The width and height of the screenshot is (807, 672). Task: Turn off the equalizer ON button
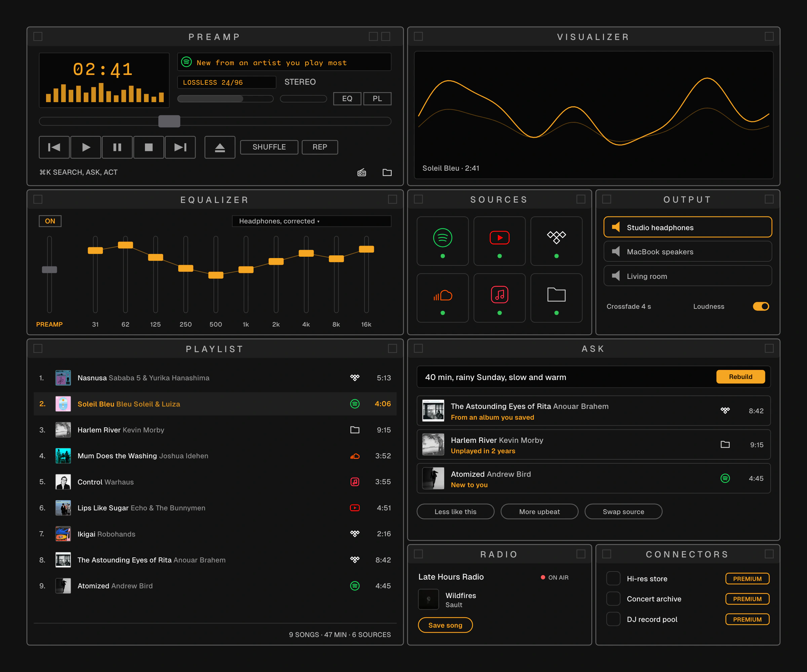[50, 221]
